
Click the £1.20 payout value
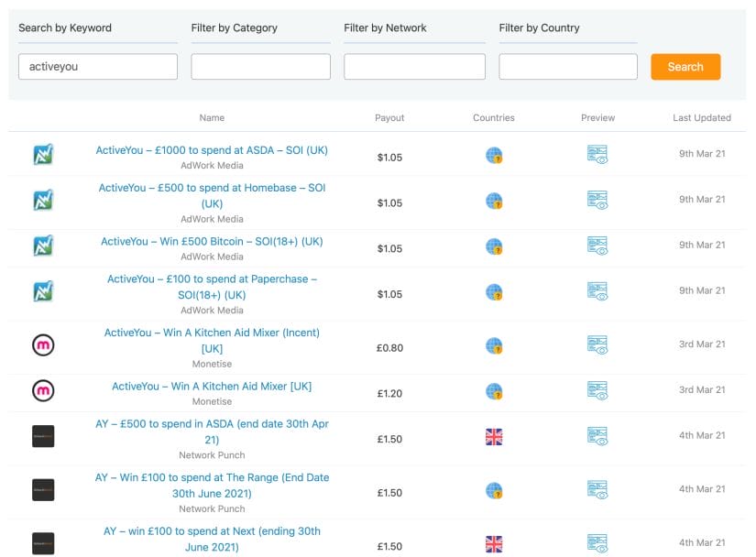389,394
